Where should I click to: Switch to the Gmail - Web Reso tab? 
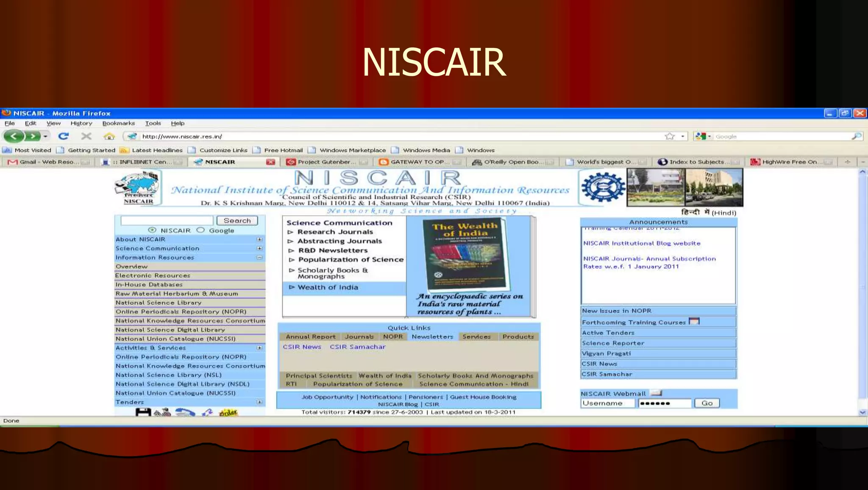[49, 162]
